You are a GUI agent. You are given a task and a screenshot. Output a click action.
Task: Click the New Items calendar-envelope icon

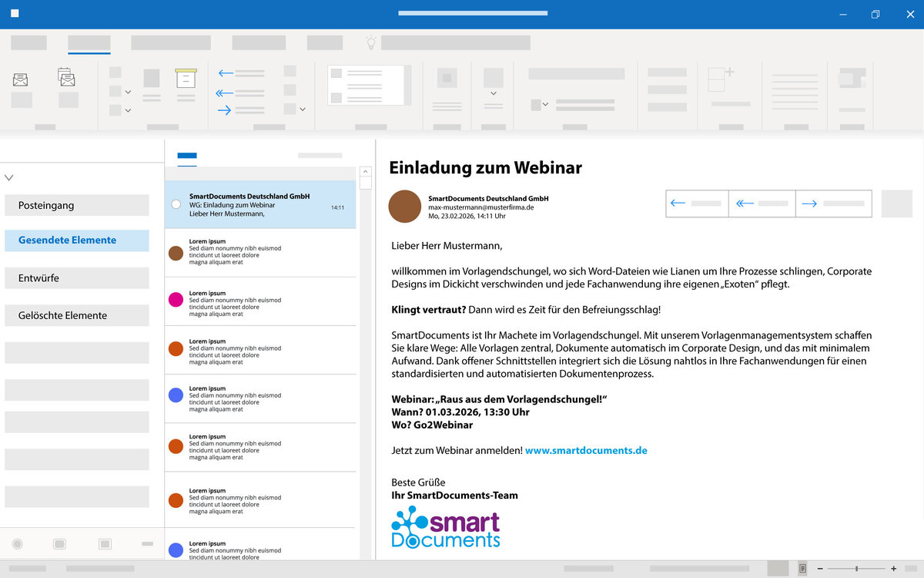67,78
